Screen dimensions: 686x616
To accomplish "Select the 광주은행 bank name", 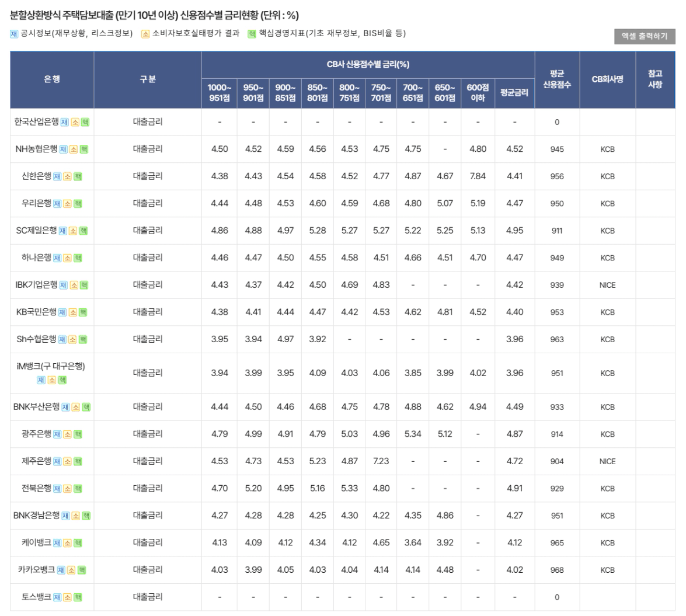I will (x=36, y=434).
